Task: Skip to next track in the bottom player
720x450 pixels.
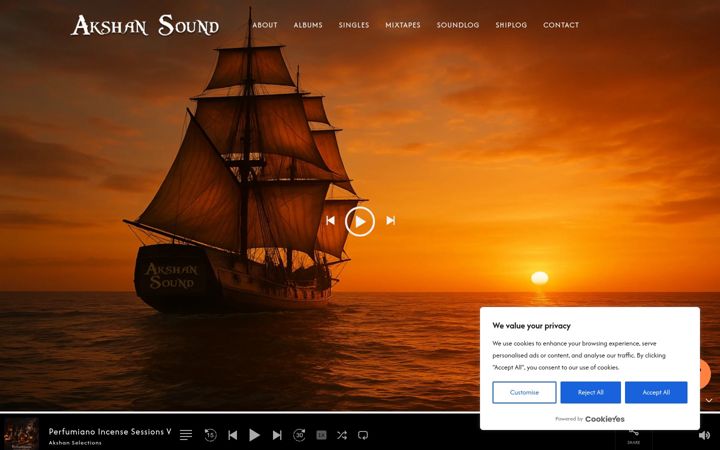Action: coord(277,435)
